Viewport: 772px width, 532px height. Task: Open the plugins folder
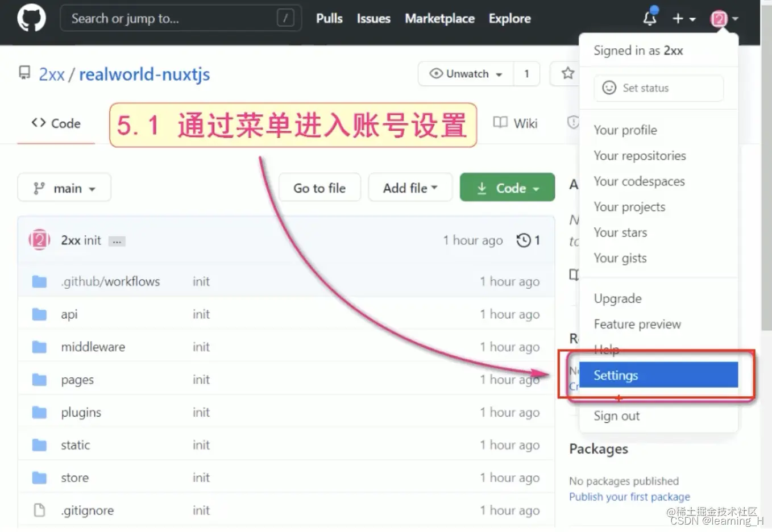tap(81, 413)
